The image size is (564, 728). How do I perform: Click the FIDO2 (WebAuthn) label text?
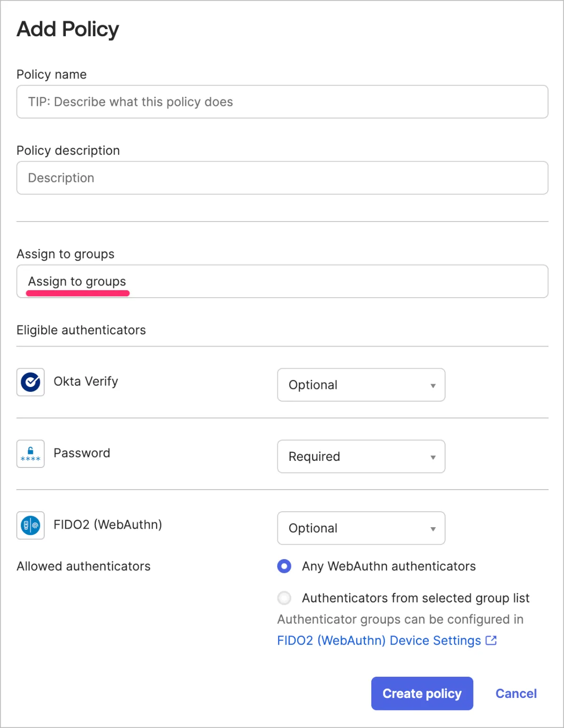click(x=108, y=524)
